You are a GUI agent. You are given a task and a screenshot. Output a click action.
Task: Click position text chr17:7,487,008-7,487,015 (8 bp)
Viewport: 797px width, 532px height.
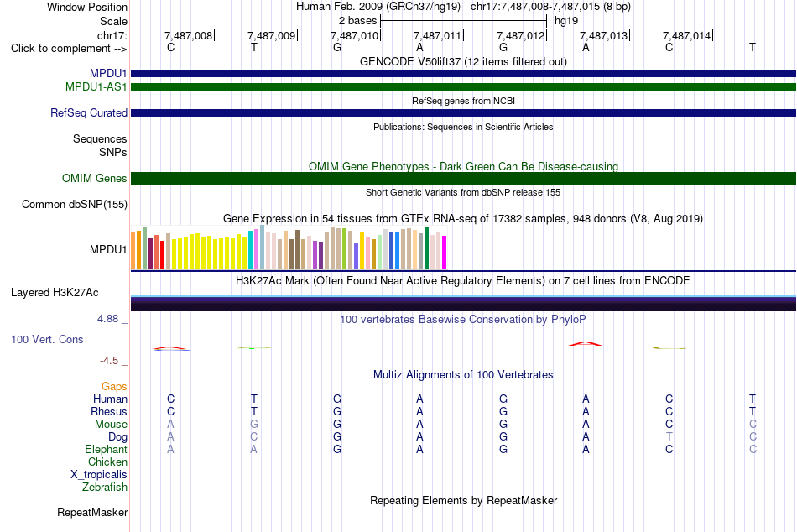550,7
